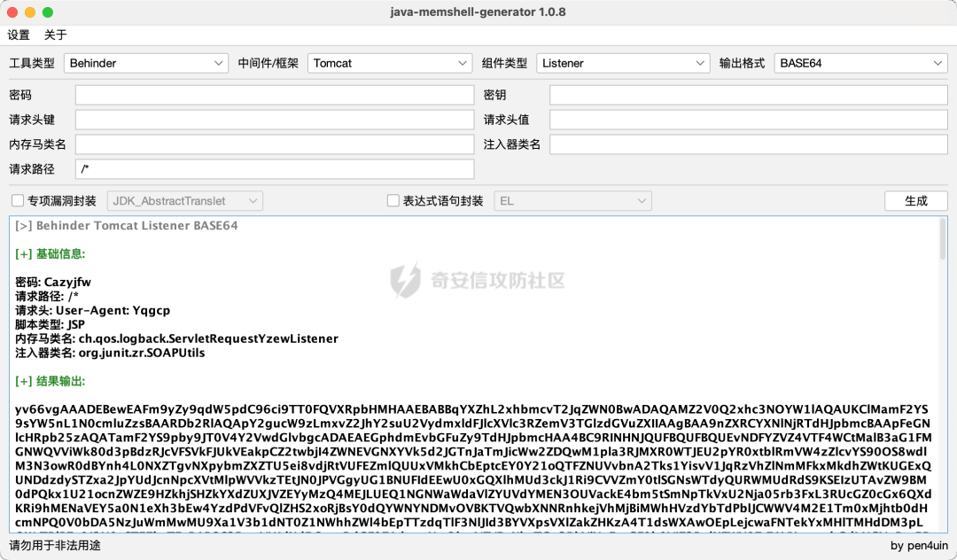Click the 请求头: User-Agent: Yqgcp line
This screenshot has width=957, height=560.
coord(93,310)
